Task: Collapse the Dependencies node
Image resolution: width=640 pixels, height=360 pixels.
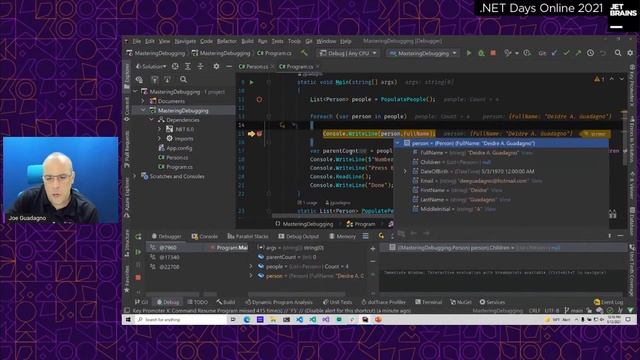Action: pos(151,120)
